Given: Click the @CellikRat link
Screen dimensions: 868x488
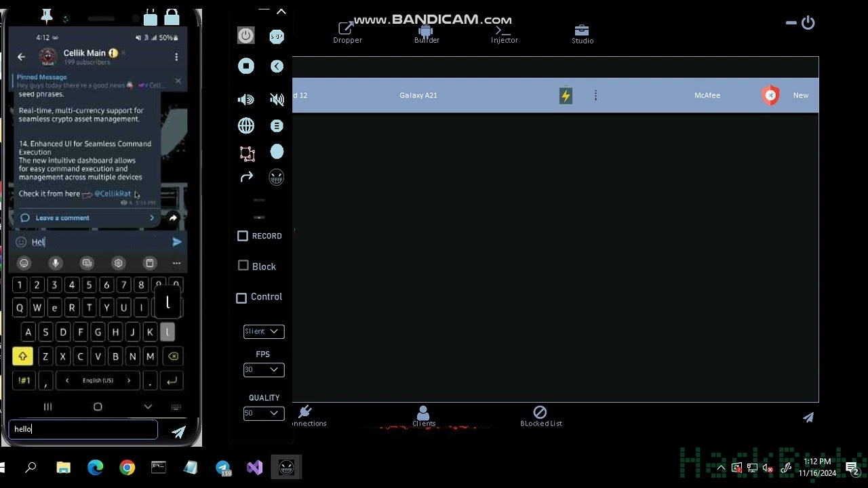Looking at the screenshot, I should pyautogui.click(x=113, y=194).
